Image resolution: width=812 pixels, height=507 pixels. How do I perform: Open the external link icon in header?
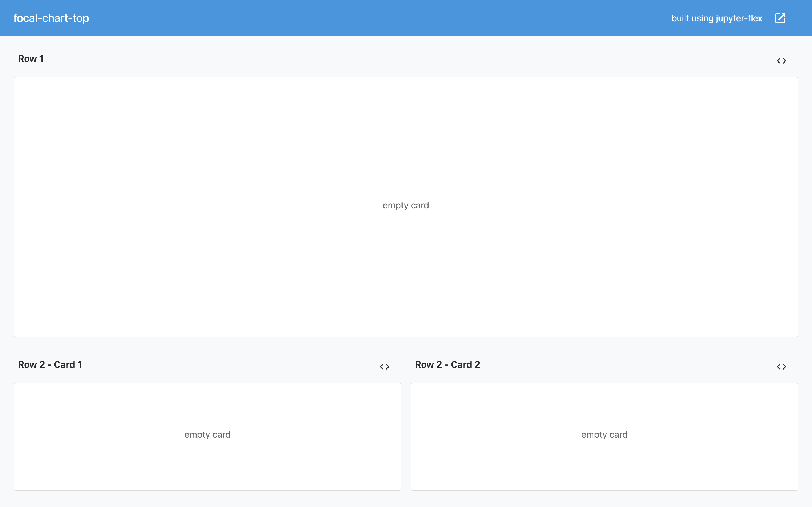coord(780,18)
